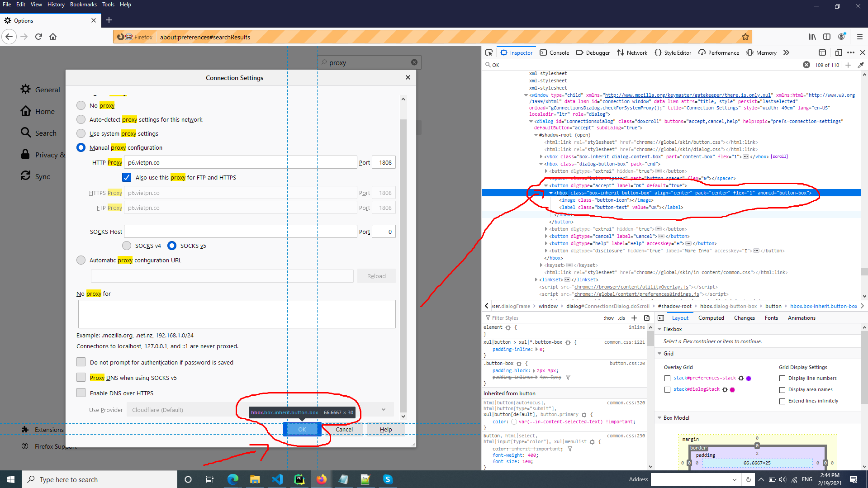Change stack#dialogStack overlay pink color swatch
The height and width of the screenshot is (488, 868).
pyautogui.click(x=732, y=389)
